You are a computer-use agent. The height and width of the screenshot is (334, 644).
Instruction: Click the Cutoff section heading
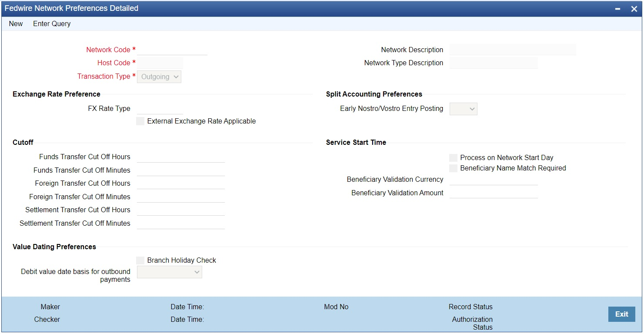pyautogui.click(x=23, y=142)
